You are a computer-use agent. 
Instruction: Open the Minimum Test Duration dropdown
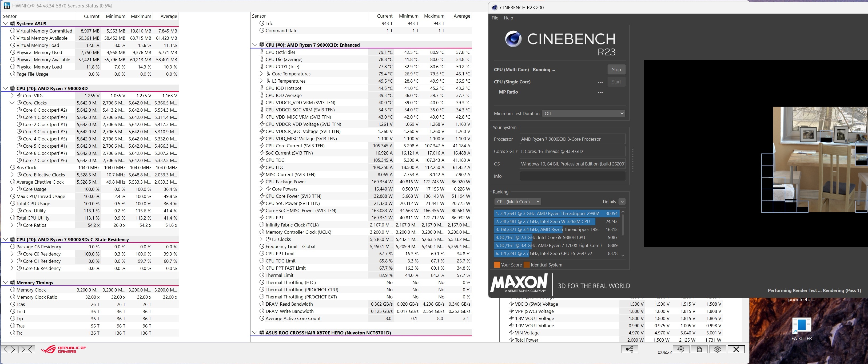coord(583,114)
